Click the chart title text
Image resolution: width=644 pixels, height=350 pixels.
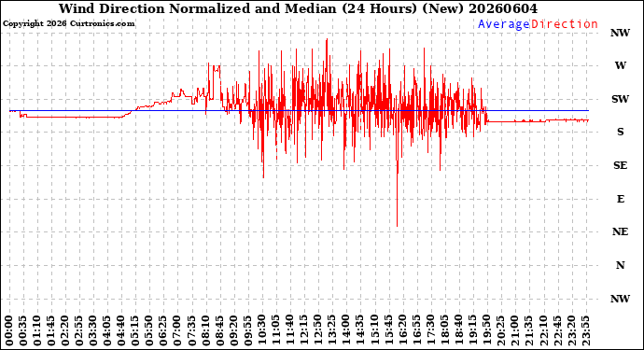click(298, 8)
